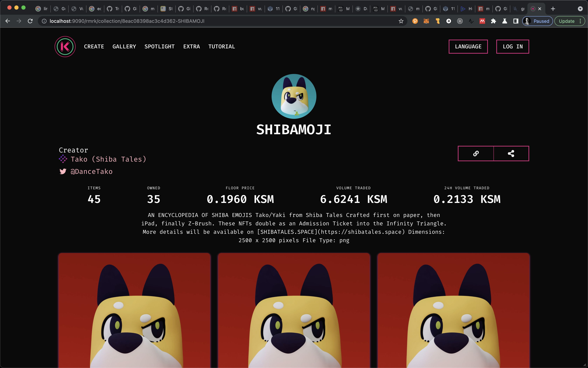View site information icon in address bar
The height and width of the screenshot is (368, 588).
(44, 21)
